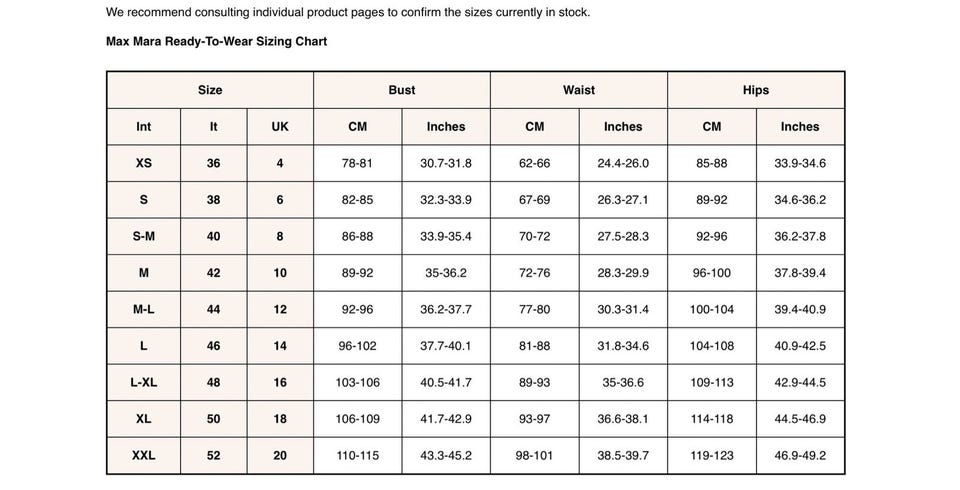Select the 46.9-49.2 hips inches cell
This screenshot has height=490, width=960.
[x=800, y=455]
